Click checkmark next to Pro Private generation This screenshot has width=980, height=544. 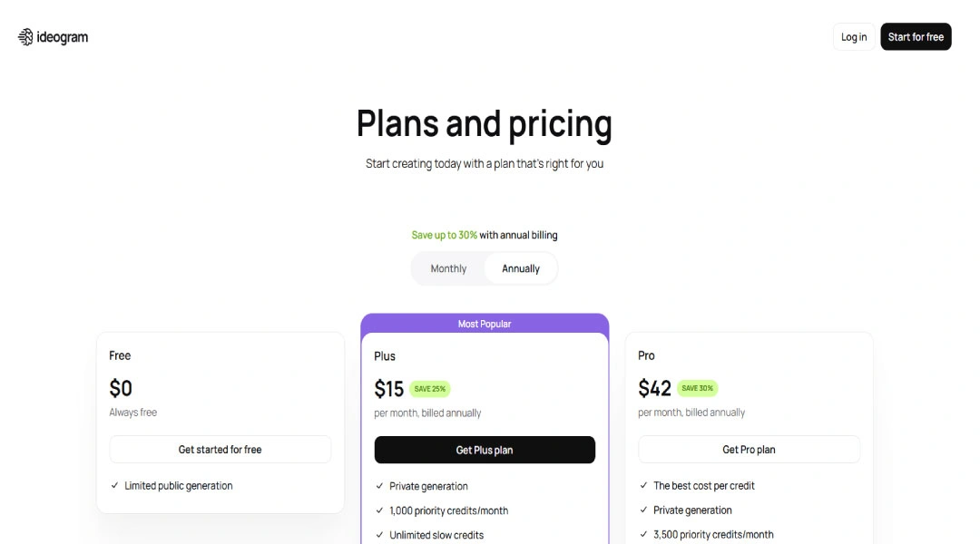click(x=643, y=510)
